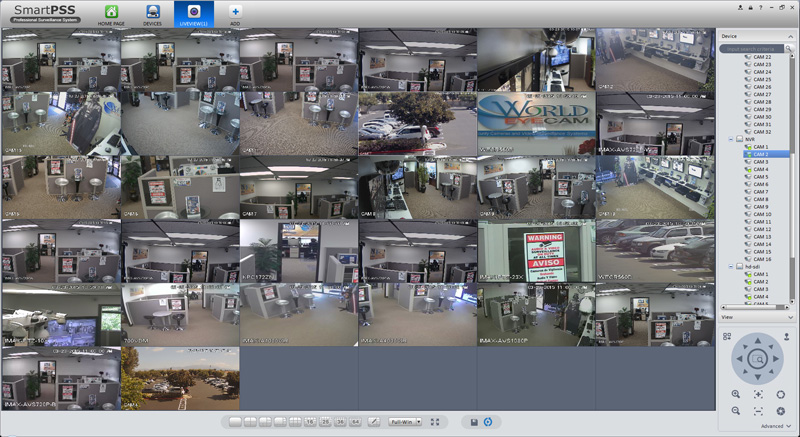
Task: Switch to 64-window layout
Action: click(x=355, y=422)
